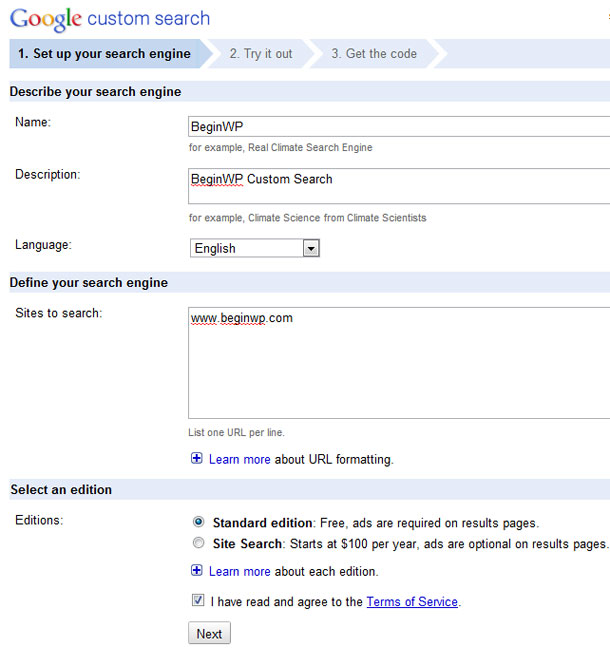Focus the Name field containing BeginWP
The image size is (610, 666).
coord(399,127)
